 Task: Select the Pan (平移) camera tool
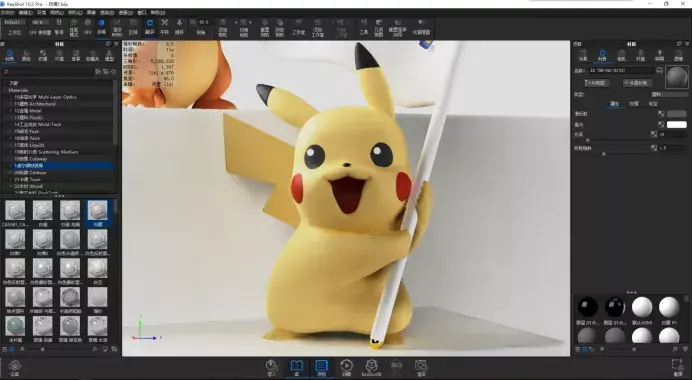pyautogui.click(x=164, y=27)
